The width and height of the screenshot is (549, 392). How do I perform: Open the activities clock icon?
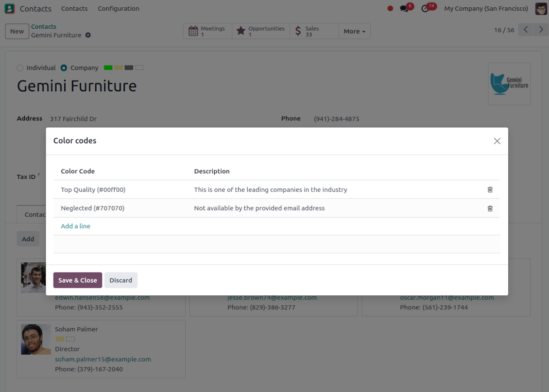coord(425,9)
